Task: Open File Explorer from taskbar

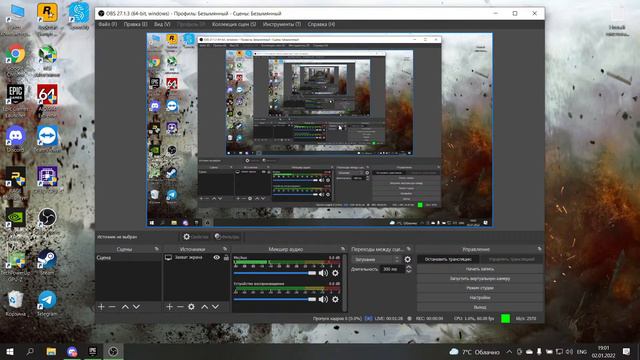Action: pos(51,351)
